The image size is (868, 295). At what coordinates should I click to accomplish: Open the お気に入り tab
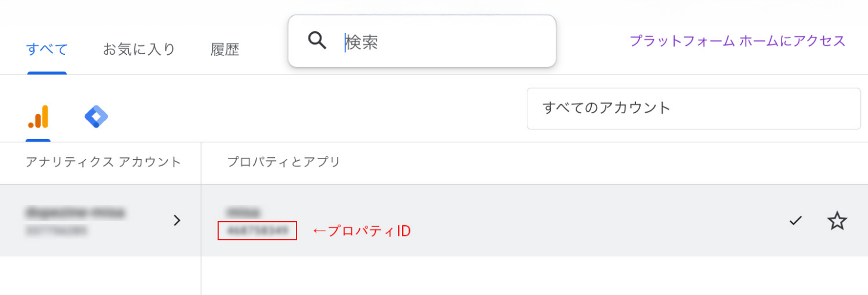(139, 49)
